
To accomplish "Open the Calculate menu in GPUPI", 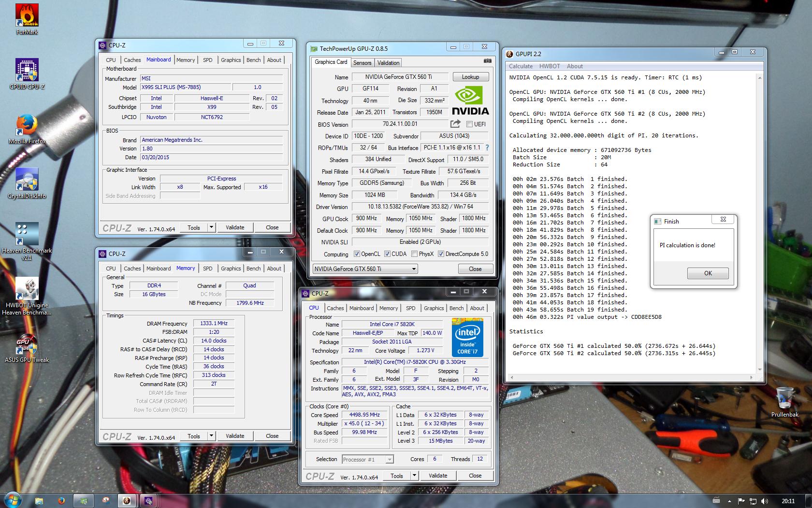I will click(x=521, y=66).
